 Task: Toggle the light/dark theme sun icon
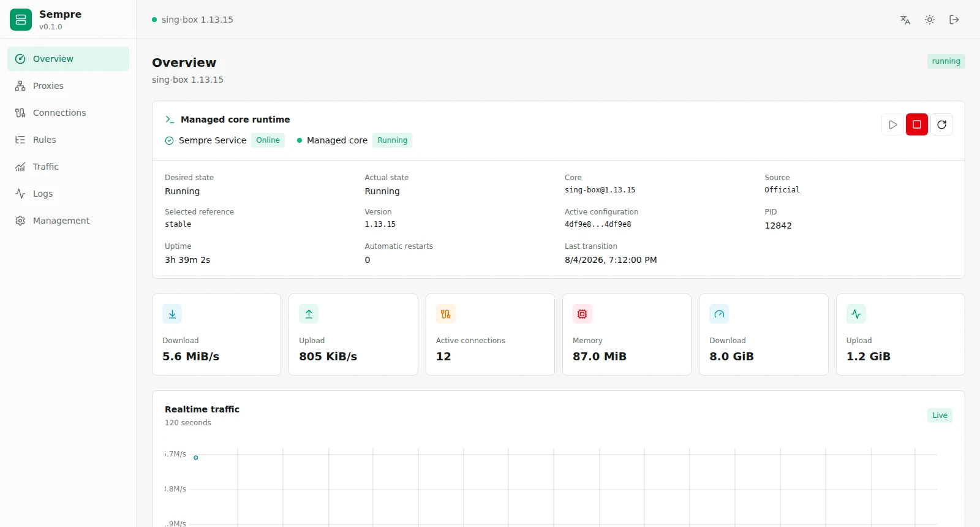930,20
